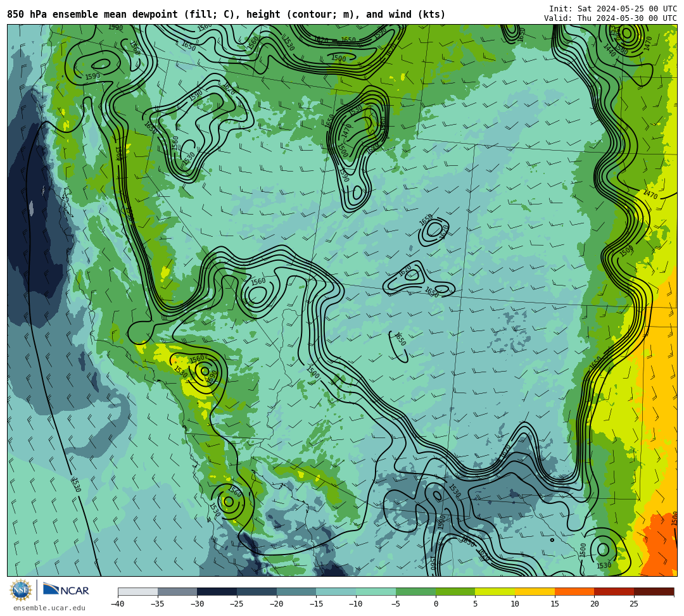Click the 10 colorbar tick label

click(x=515, y=604)
